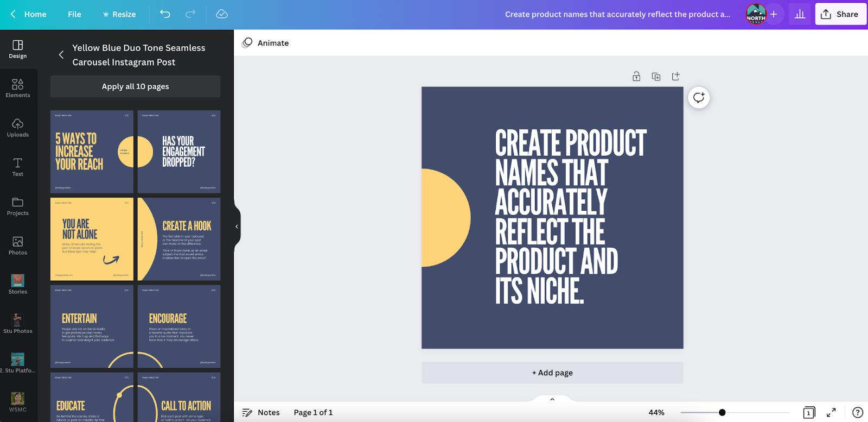Open the 44% zoom menu
868x422 pixels.
[656, 413]
